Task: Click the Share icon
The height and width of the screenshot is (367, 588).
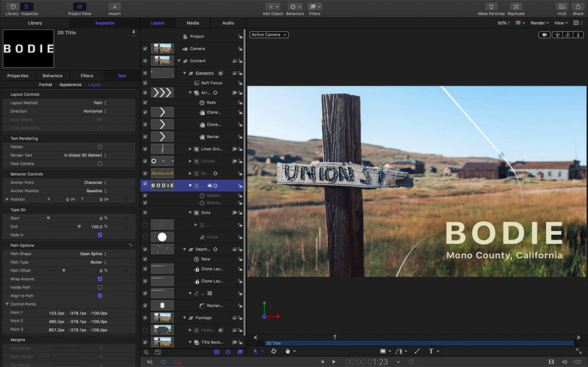Action: 578,6
